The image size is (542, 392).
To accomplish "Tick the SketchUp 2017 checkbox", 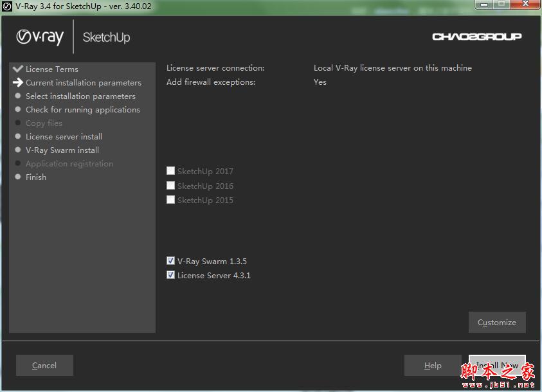I will click(x=170, y=170).
